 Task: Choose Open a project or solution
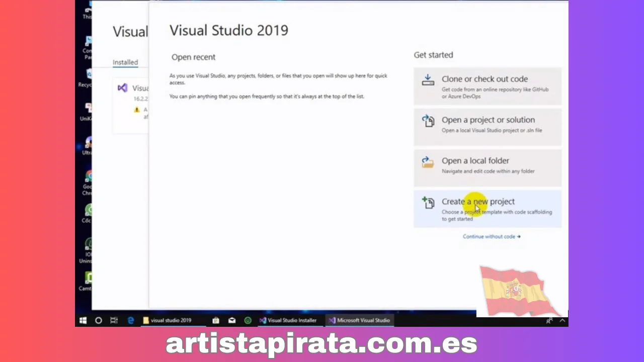488,127
